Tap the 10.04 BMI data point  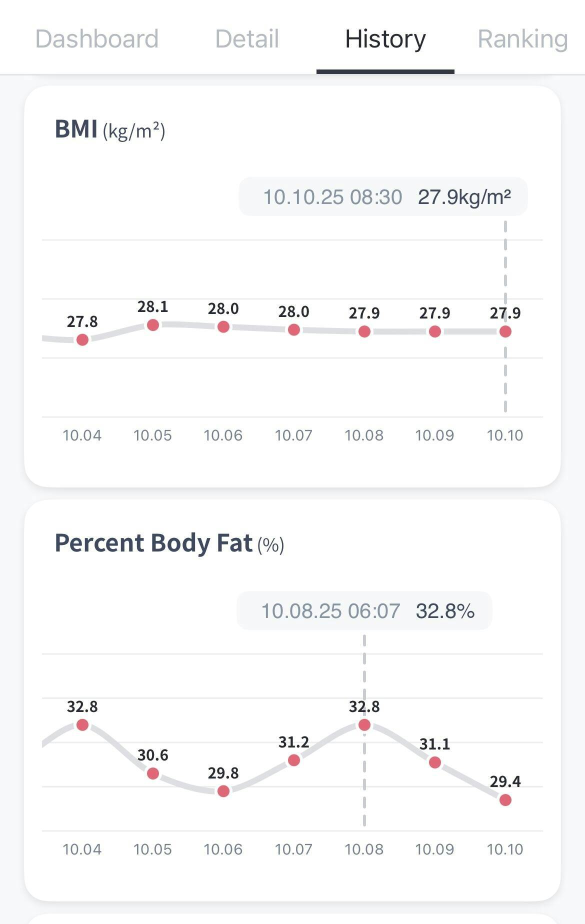coord(82,340)
